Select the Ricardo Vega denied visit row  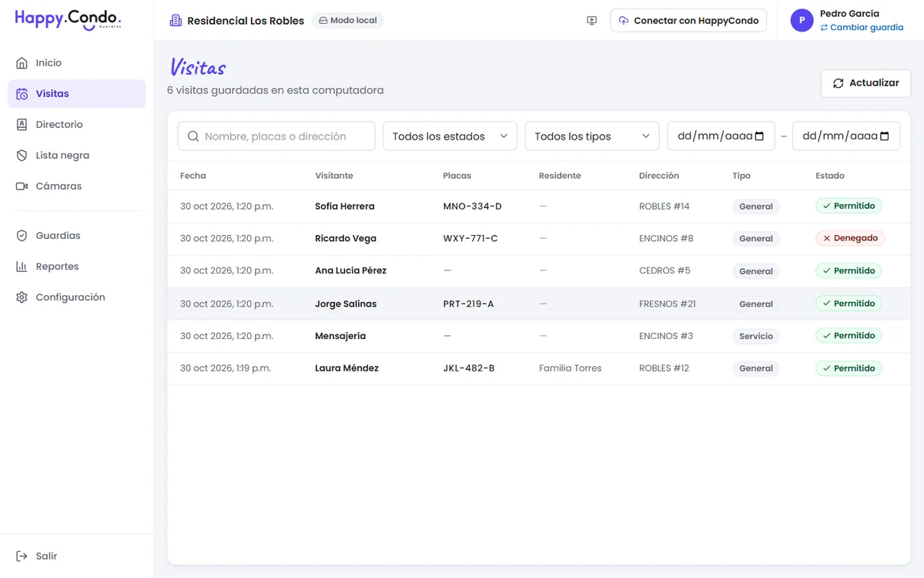point(539,239)
